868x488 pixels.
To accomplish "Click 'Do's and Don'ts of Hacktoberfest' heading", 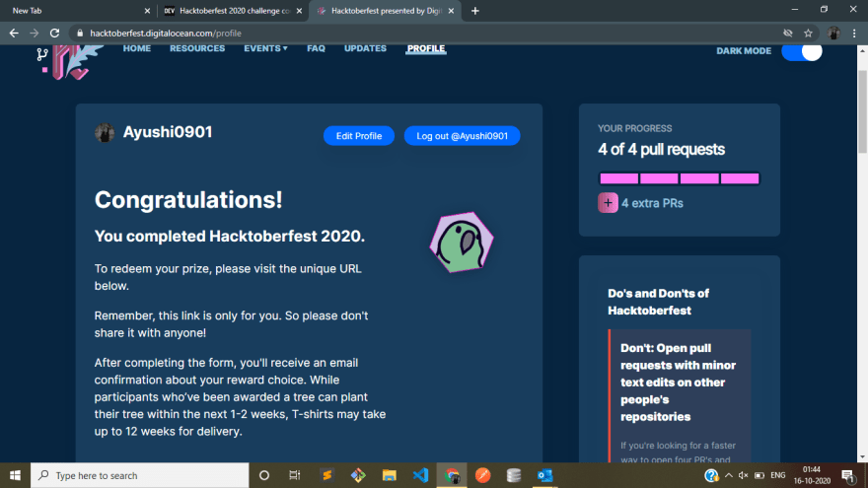I will pos(658,302).
